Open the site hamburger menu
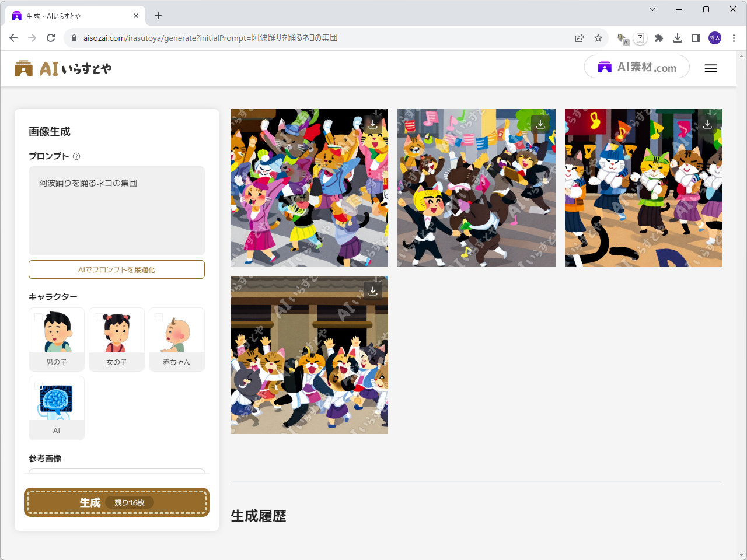Viewport: 747px width, 560px height. coord(711,68)
